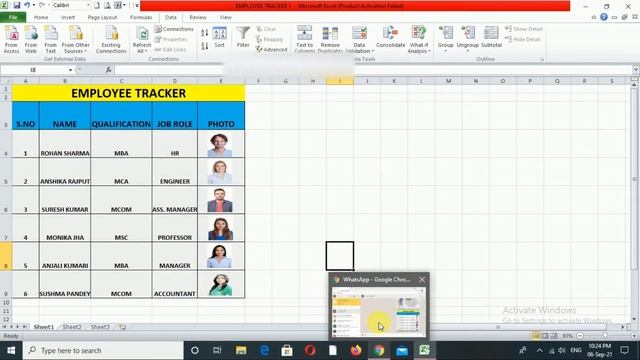Select the ASS. MANAGER cell

point(175,200)
